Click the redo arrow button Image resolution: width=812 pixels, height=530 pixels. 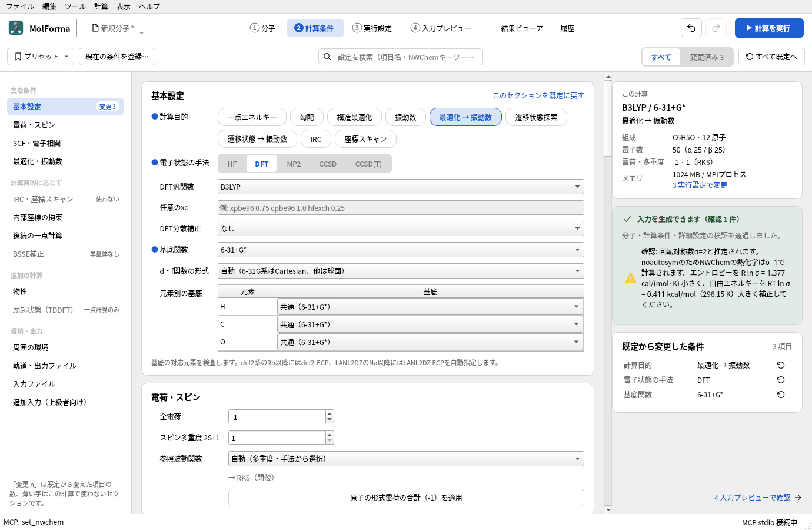pos(716,28)
